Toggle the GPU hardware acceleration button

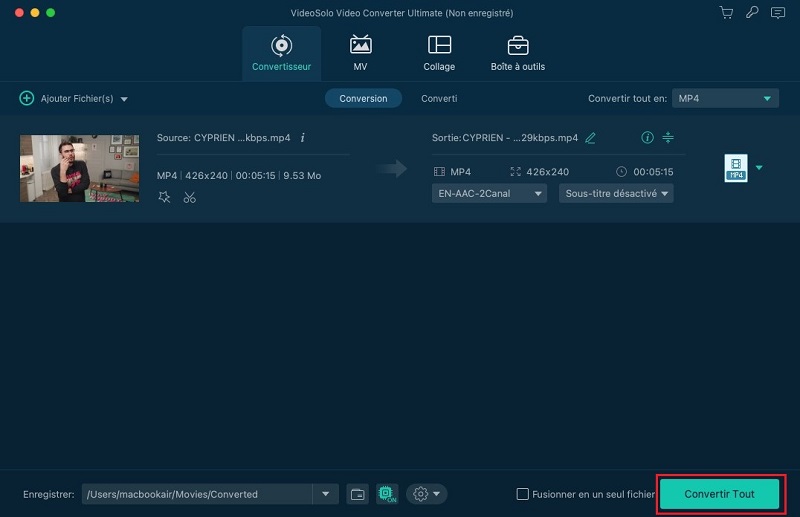point(388,494)
